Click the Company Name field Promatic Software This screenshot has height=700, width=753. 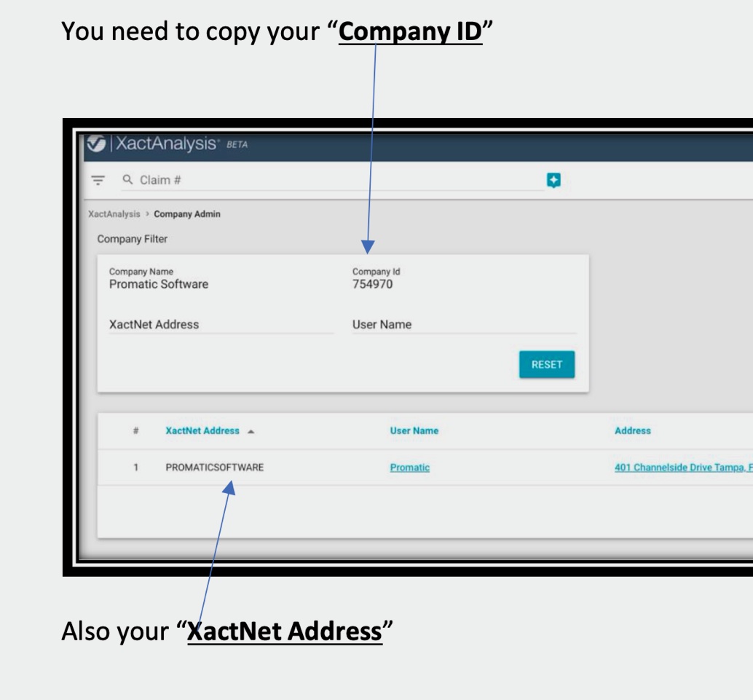coord(159,284)
